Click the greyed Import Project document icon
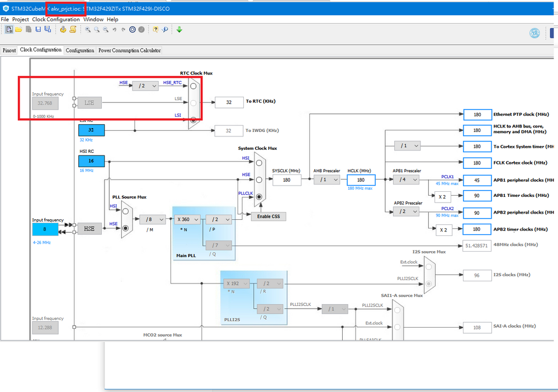This screenshot has height=392, width=558. point(29,30)
